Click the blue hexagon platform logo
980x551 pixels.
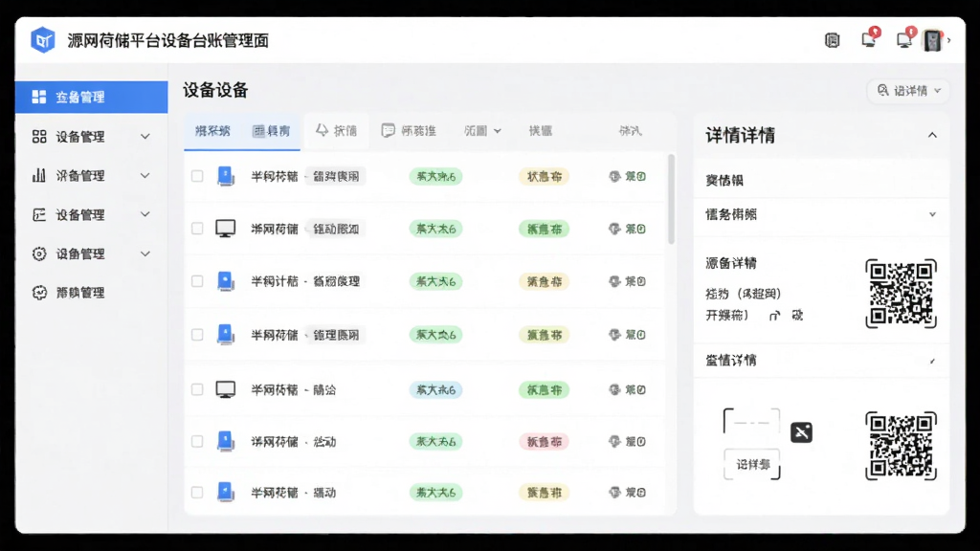coord(42,40)
